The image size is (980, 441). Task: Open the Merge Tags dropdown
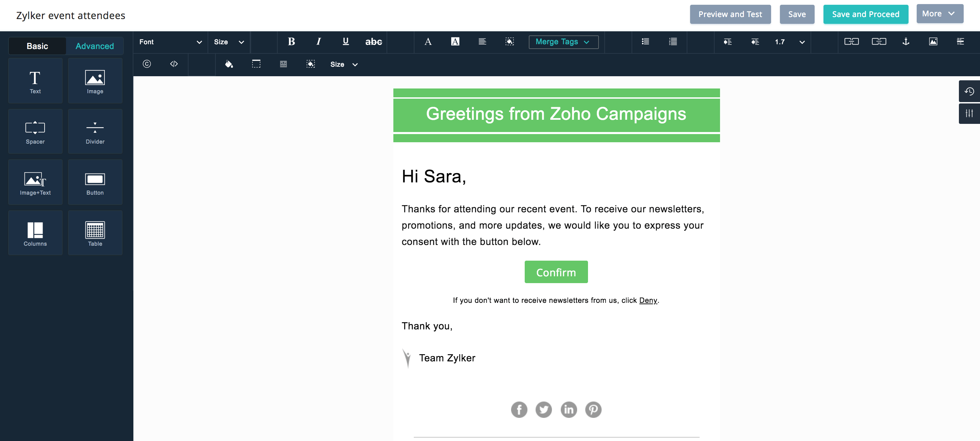point(563,42)
